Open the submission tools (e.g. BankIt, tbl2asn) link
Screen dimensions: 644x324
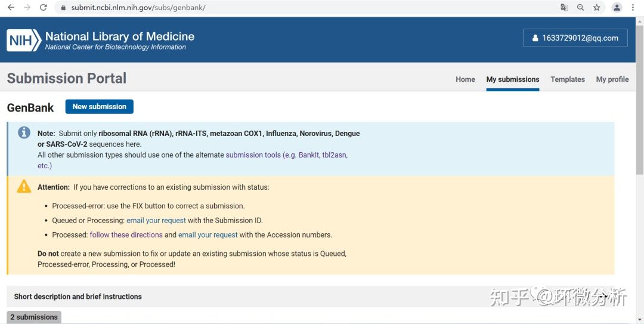click(287, 155)
